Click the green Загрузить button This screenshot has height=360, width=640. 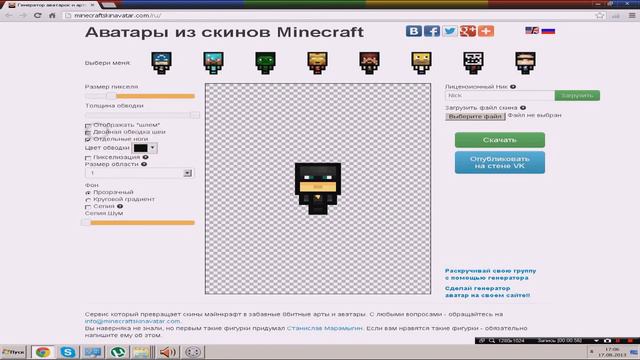click(x=577, y=96)
